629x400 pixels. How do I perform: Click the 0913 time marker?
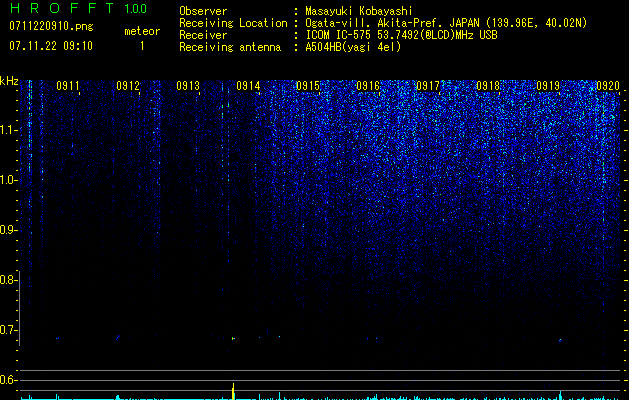(188, 86)
